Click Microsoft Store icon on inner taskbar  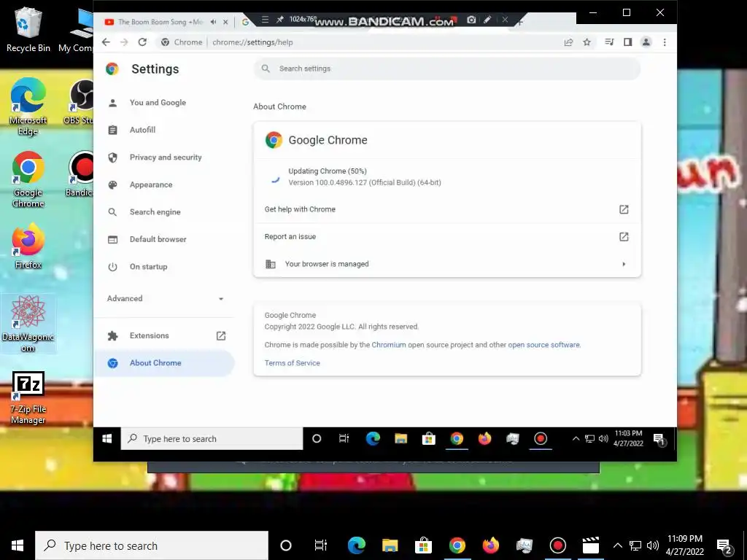click(429, 438)
